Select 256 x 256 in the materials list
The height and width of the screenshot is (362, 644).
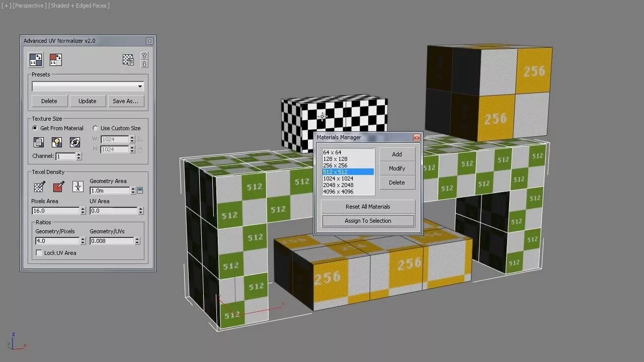point(348,165)
